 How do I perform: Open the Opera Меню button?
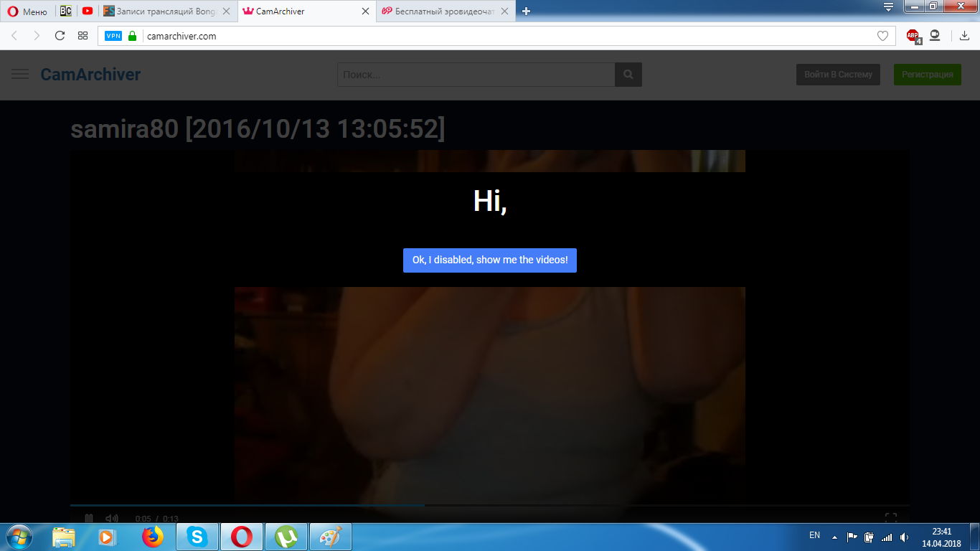tap(27, 11)
